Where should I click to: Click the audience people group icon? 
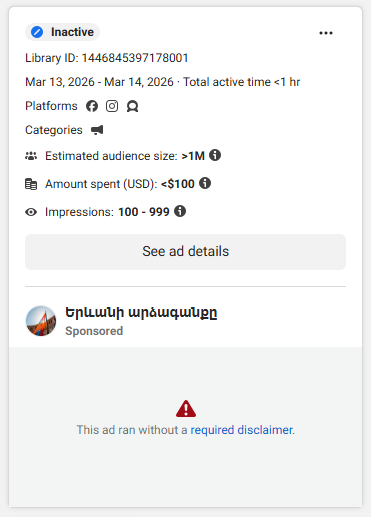coord(31,156)
